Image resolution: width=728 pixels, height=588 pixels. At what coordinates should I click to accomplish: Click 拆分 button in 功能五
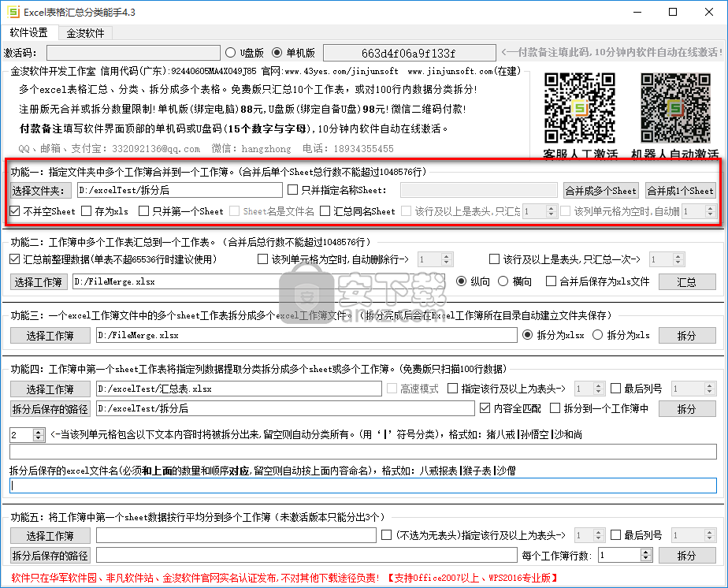tap(687, 556)
